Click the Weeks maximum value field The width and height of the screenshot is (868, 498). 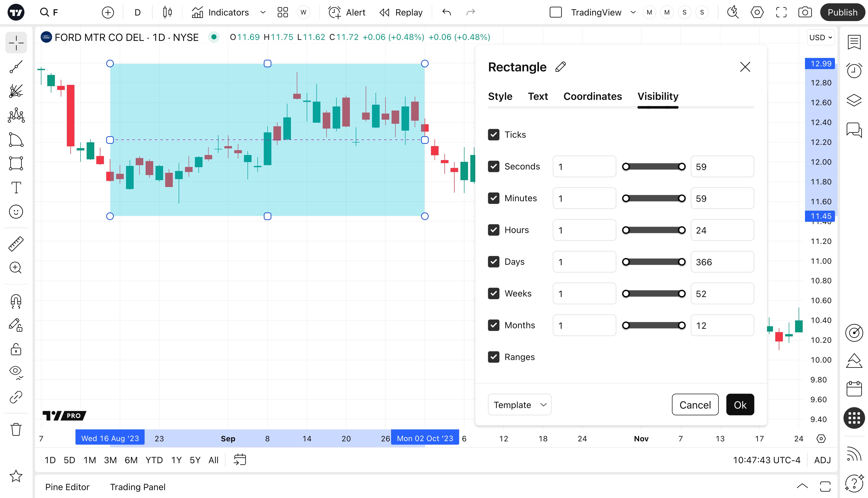click(722, 294)
